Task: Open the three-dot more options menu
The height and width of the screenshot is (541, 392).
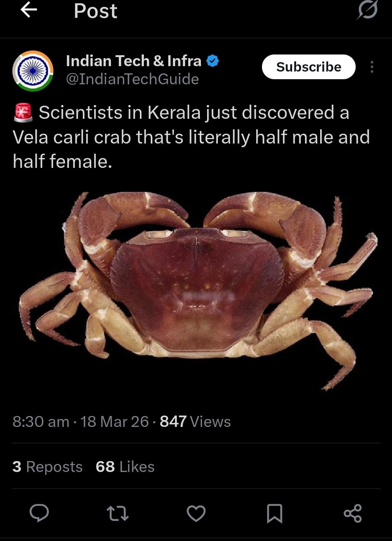Action: [372, 67]
